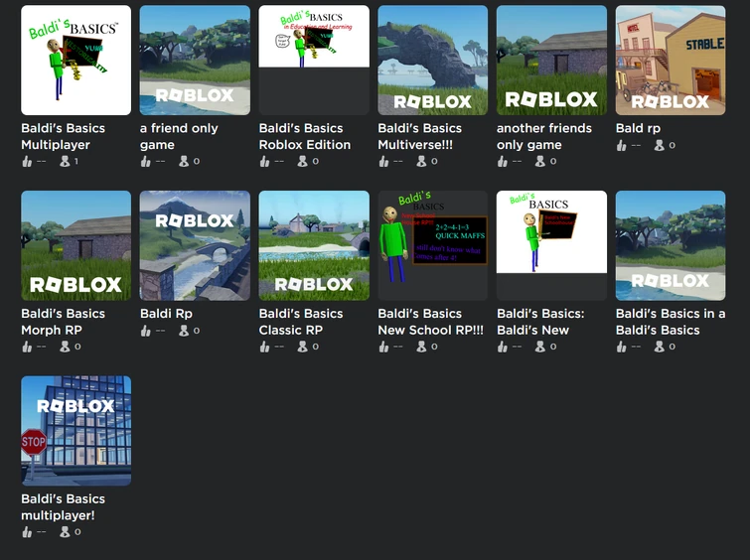This screenshot has width=750, height=560.
Task: Open the Bald rp game thumbnail
Action: pos(671,61)
